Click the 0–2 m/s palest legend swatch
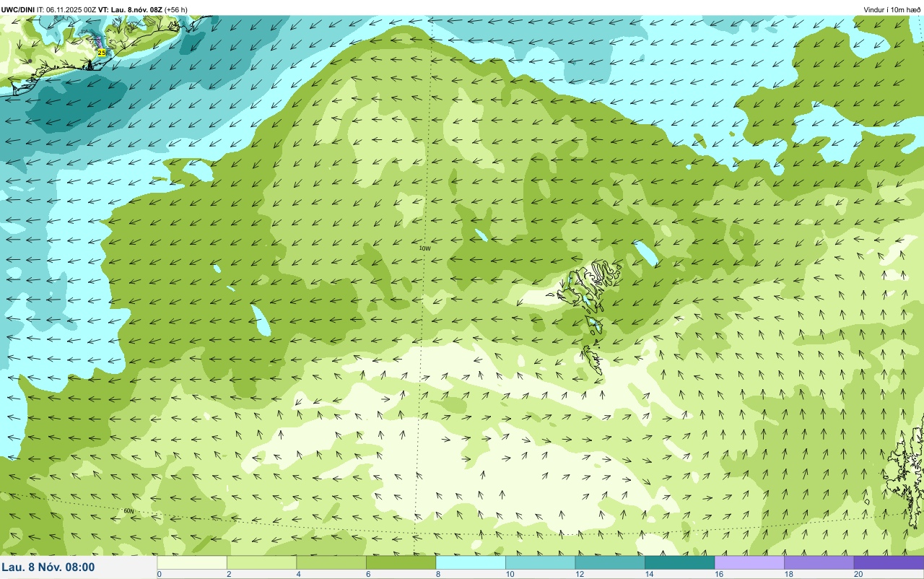Screen dimensions: 924x579 click(x=192, y=562)
